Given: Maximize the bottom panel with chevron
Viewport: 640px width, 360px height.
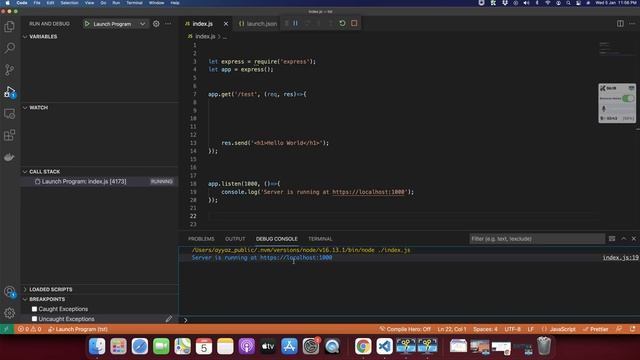Looking at the screenshot, I should coord(623,239).
